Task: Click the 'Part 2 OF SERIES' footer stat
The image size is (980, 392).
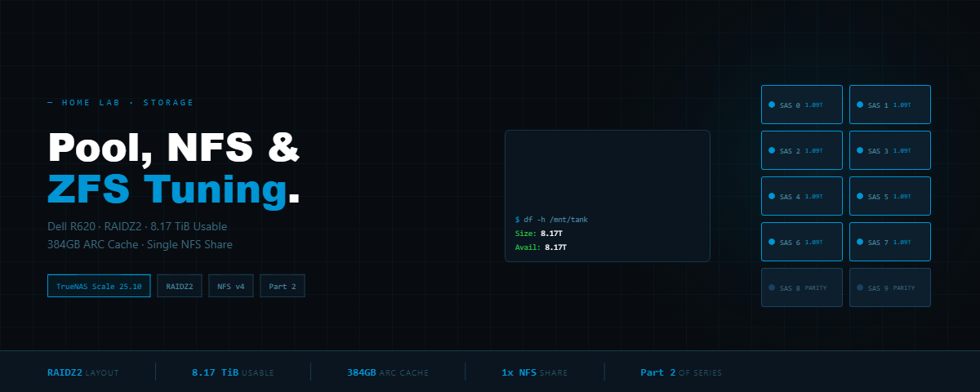Action: click(x=681, y=372)
